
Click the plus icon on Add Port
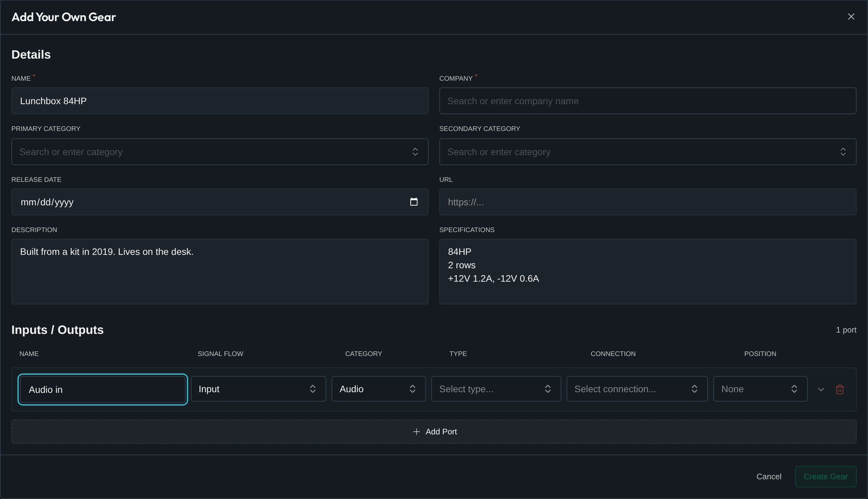tap(416, 432)
